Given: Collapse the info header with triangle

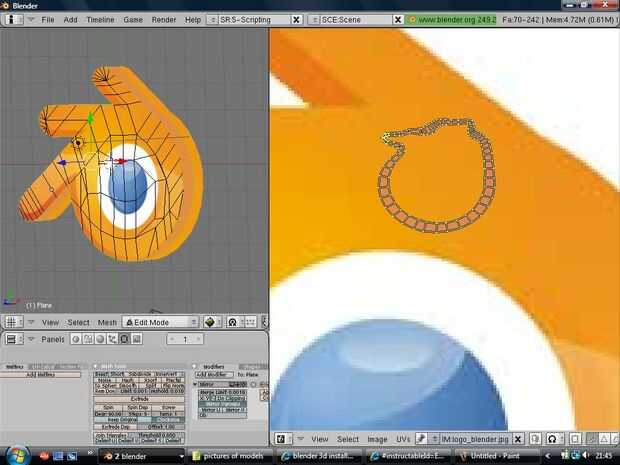Looking at the screenshot, I should click(31, 19).
